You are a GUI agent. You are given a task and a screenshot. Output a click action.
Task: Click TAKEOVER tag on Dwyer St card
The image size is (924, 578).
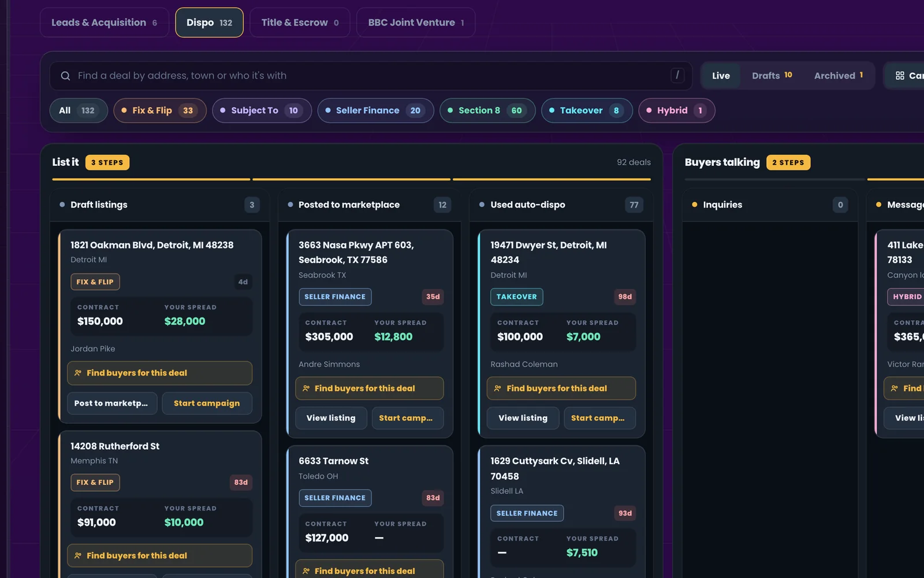517,297
